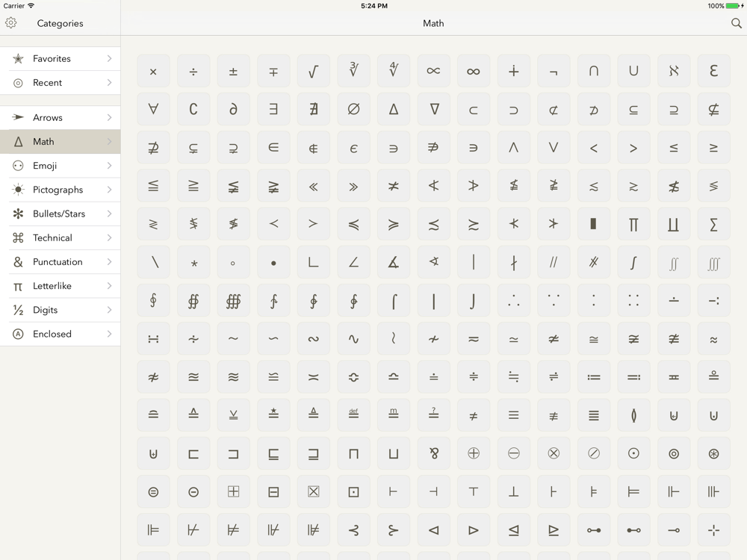Image resolution: width=747 pixels, height=560 pixels.
Task: Select the squared times symbol
Action: pyautogui.click(x=314, y=491)
